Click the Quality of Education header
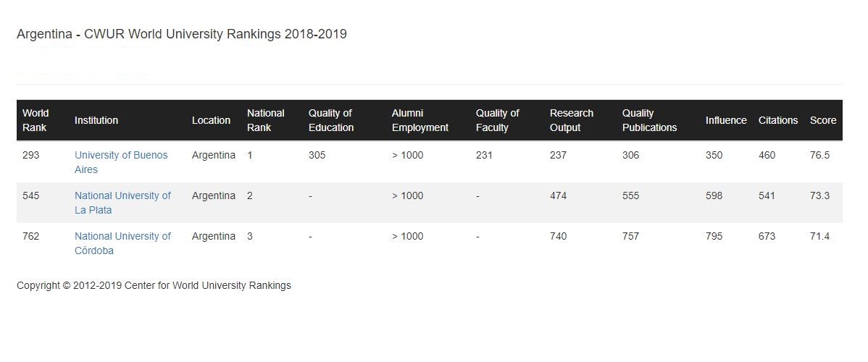 (331, 120)
